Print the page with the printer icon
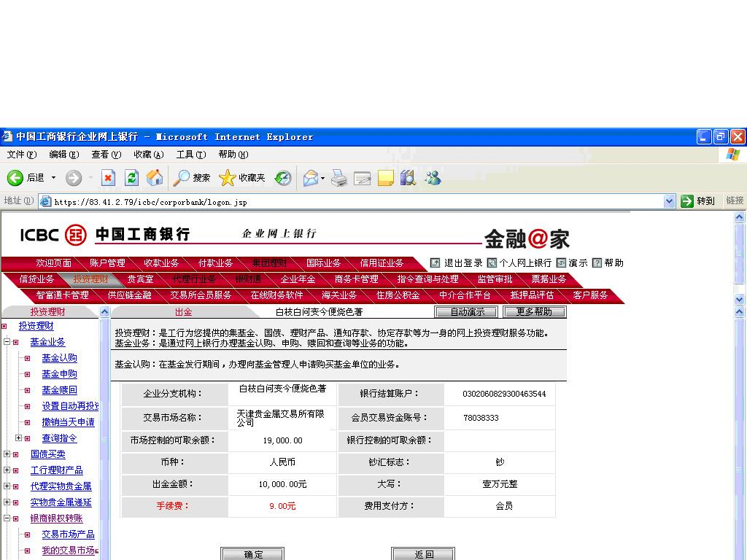 tap(339, 178)
